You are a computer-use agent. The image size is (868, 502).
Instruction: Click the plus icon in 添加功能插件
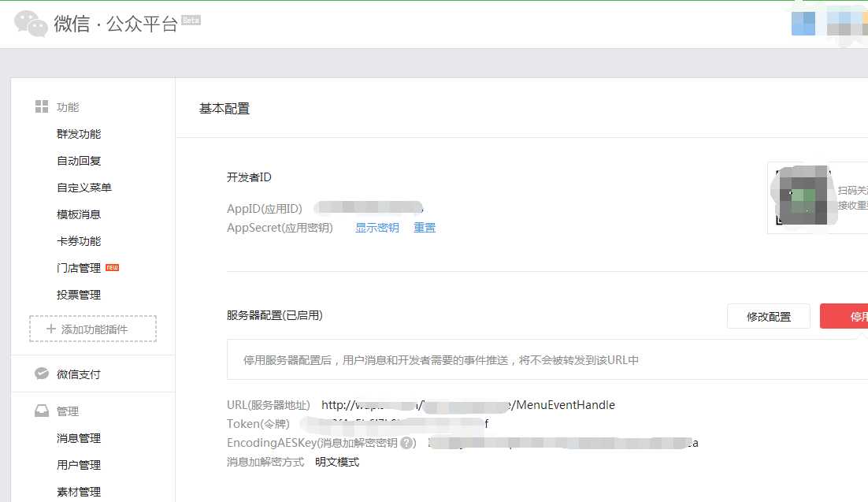coord(51,329)
